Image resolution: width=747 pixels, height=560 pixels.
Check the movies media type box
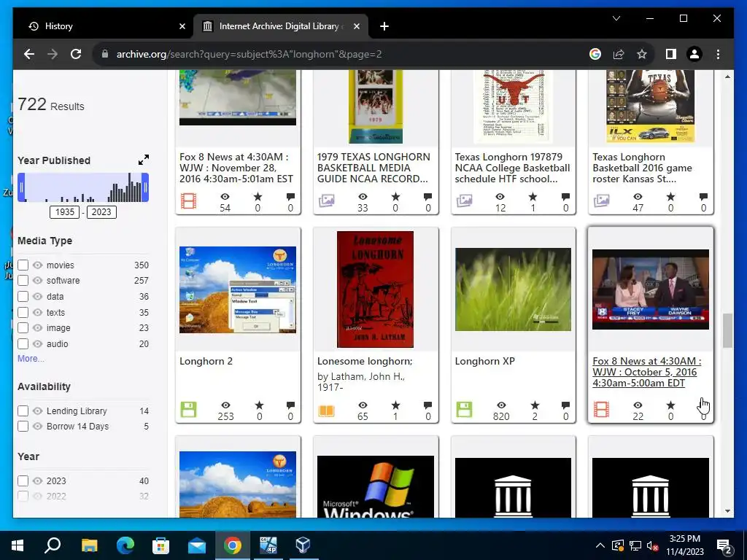[x=23, y=265]
